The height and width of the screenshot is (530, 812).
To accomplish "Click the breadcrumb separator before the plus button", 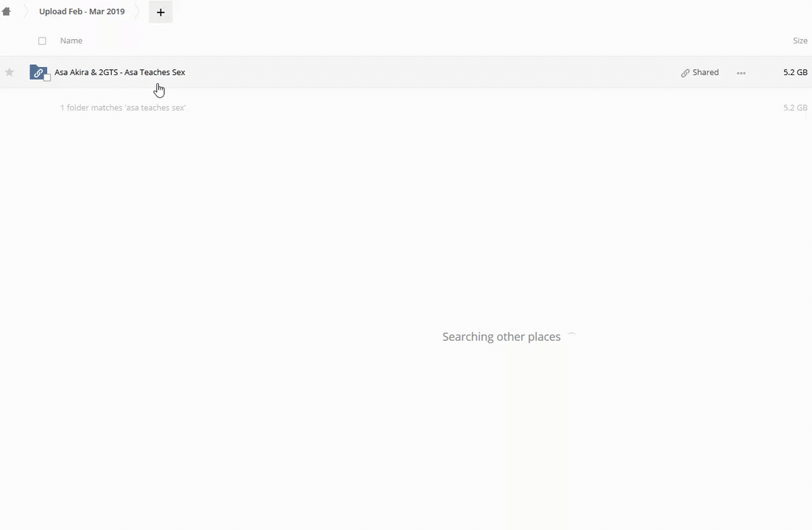I will tap(137, 12).
